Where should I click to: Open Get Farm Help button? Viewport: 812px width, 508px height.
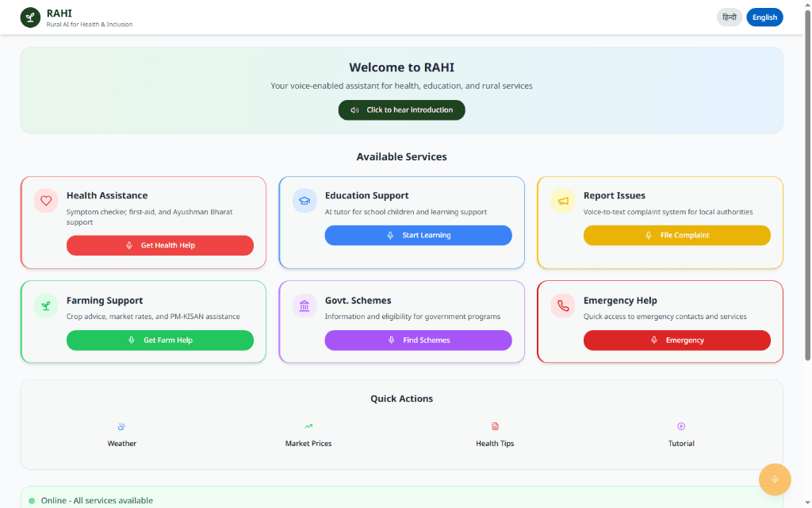(x=160, y=340)
